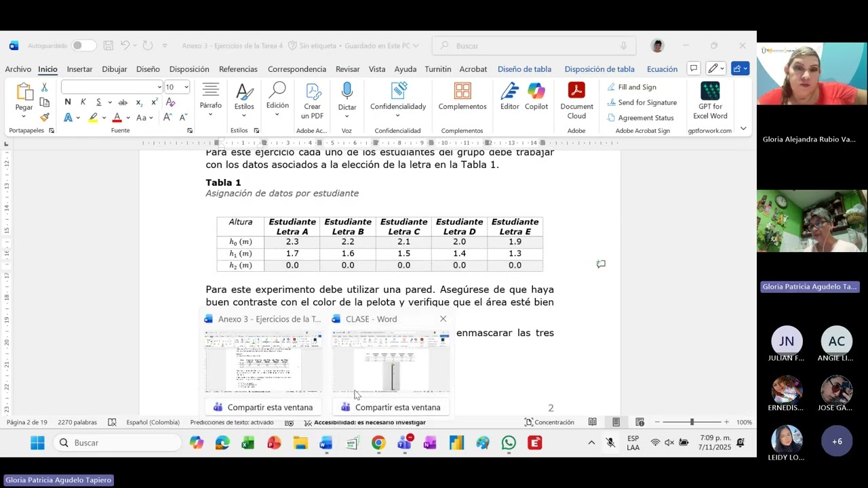Toggle italic (K) formatting

[x=83, y=102]
